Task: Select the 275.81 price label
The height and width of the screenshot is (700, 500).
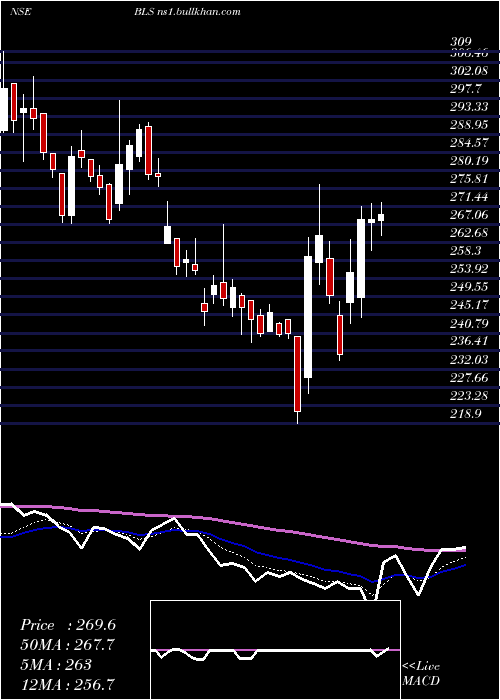Action: click(470, 179)
